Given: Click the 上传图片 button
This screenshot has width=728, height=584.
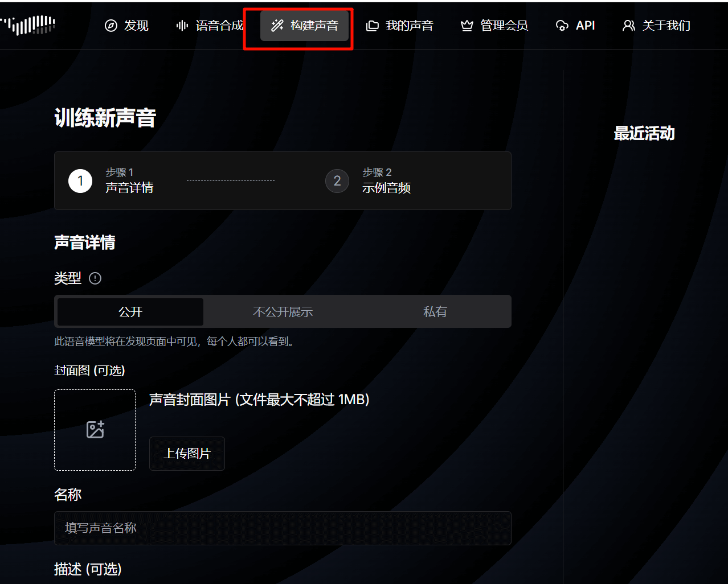Looking at the screenshot, I should coord(187,454).
